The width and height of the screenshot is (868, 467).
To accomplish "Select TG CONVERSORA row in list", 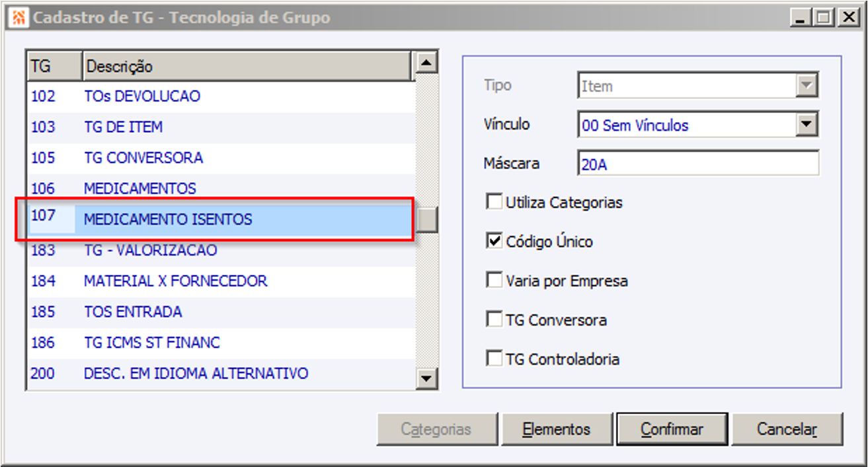I will pos(143,158).
